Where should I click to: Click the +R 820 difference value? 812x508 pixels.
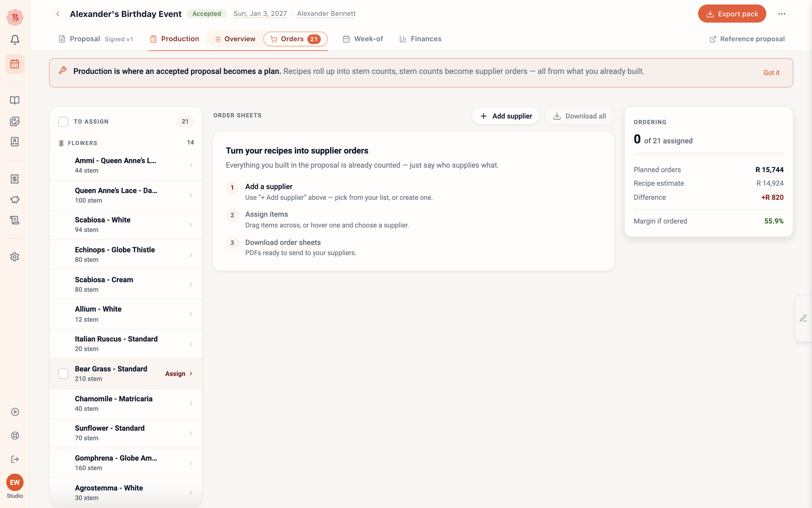point(773,197)
